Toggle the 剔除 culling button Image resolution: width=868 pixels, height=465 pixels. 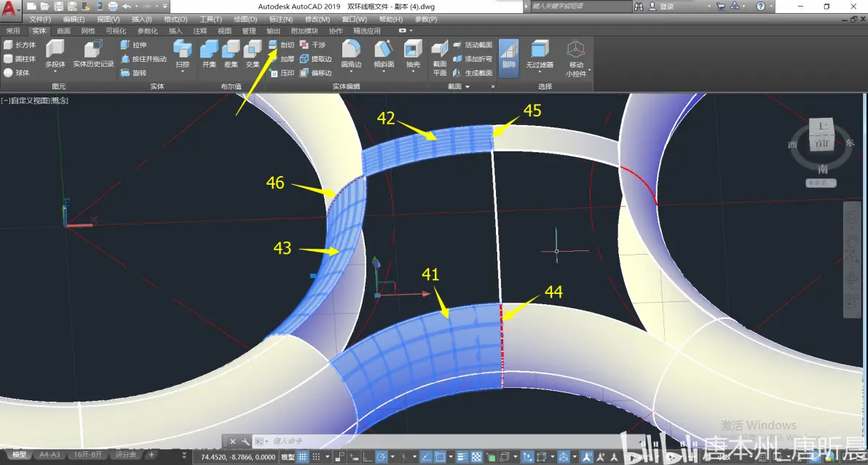coord(509,57)
